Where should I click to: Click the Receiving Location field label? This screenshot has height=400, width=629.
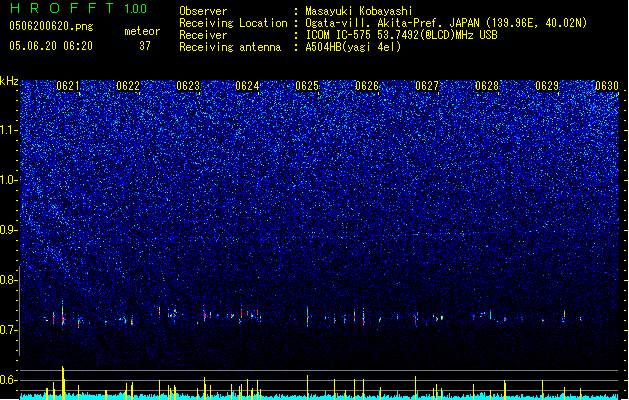[x=233, y=23]
